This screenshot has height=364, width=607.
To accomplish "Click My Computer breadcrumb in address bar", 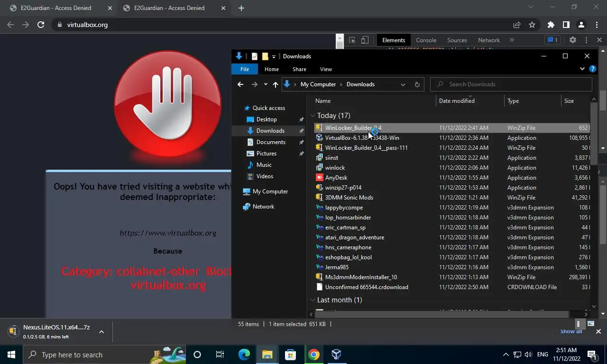I will 318,84.
